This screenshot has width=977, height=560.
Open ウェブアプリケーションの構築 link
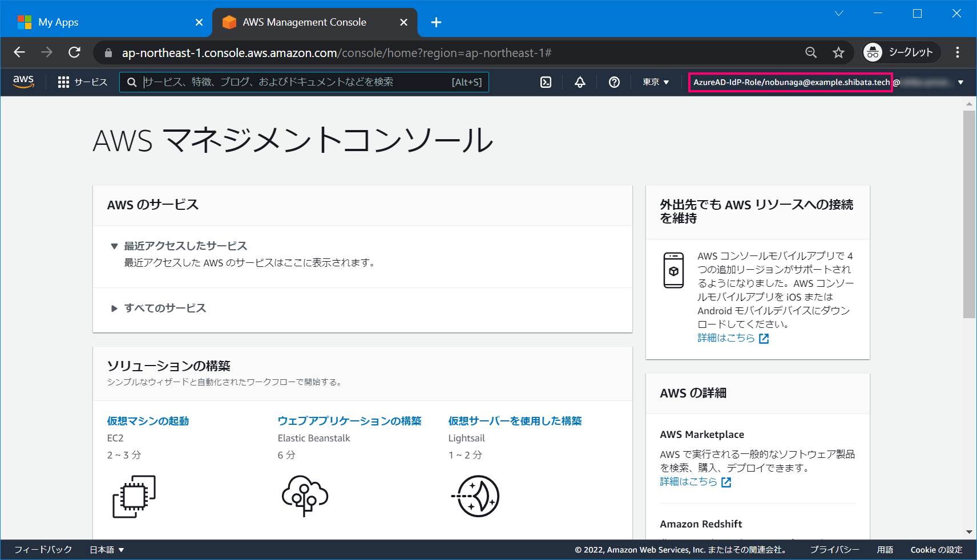click(349, 421)
